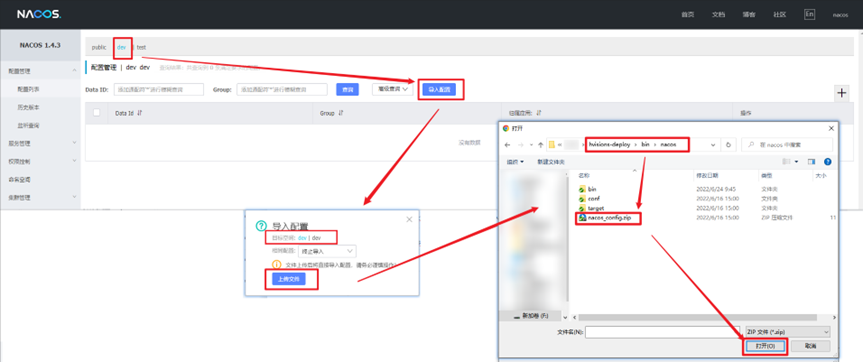This screenshot has width=863, height=362.
Task: Click the help question mark in file dialog
Action: click(827, 162)
